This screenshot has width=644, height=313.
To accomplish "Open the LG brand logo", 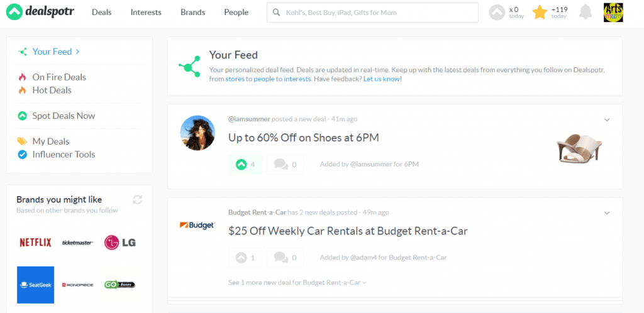I will [x=120, y=243].
